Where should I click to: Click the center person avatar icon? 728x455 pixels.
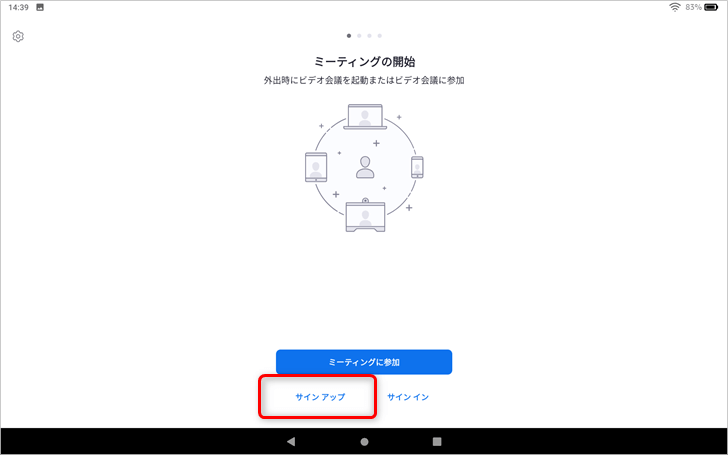pyautogui.click(x=365, y=167)
